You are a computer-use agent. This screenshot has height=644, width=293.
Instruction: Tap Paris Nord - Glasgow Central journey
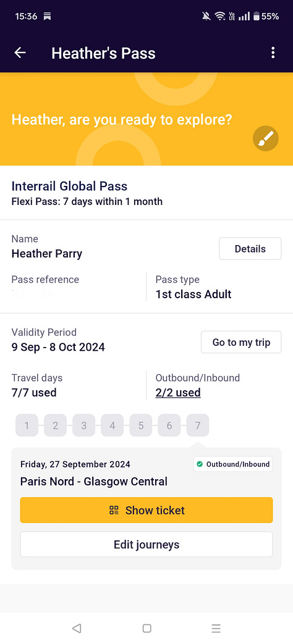[x=94, y=482]
